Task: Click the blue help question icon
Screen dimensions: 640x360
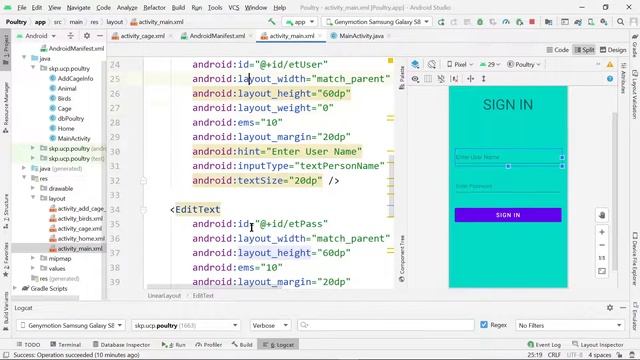Action: [x=610, y=79]
